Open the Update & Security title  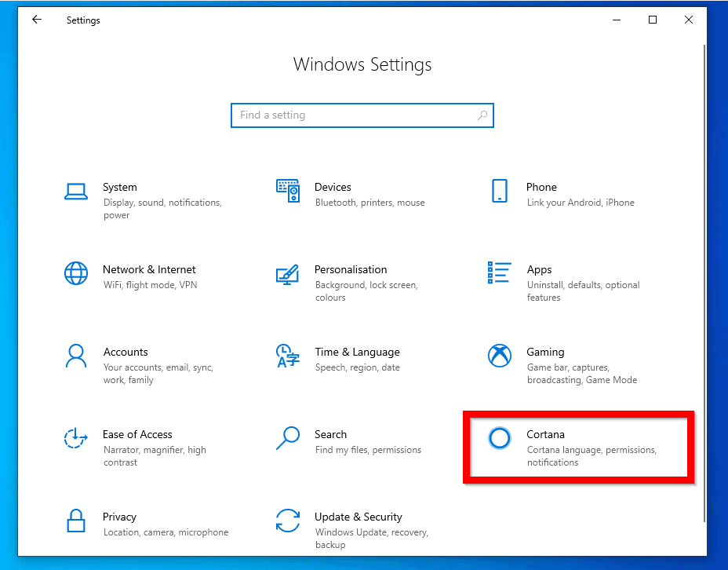coord(358,517)
